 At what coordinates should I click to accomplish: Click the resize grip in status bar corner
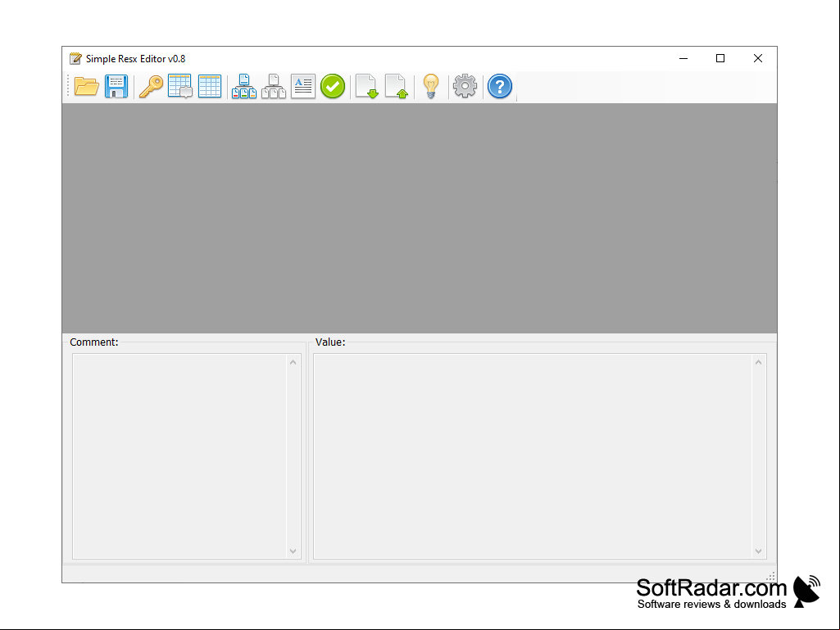770,577
